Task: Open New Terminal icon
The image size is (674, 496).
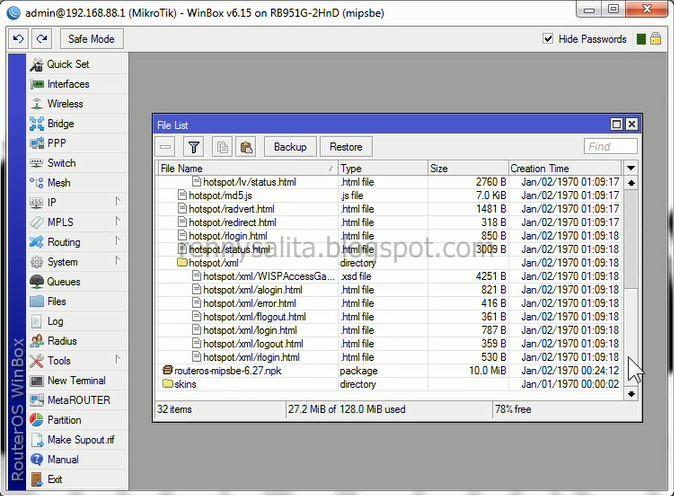Action: [37, 381]
